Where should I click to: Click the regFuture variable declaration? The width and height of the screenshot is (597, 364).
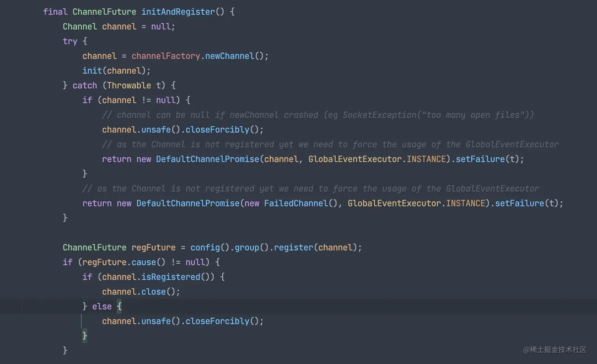point(153,248)
